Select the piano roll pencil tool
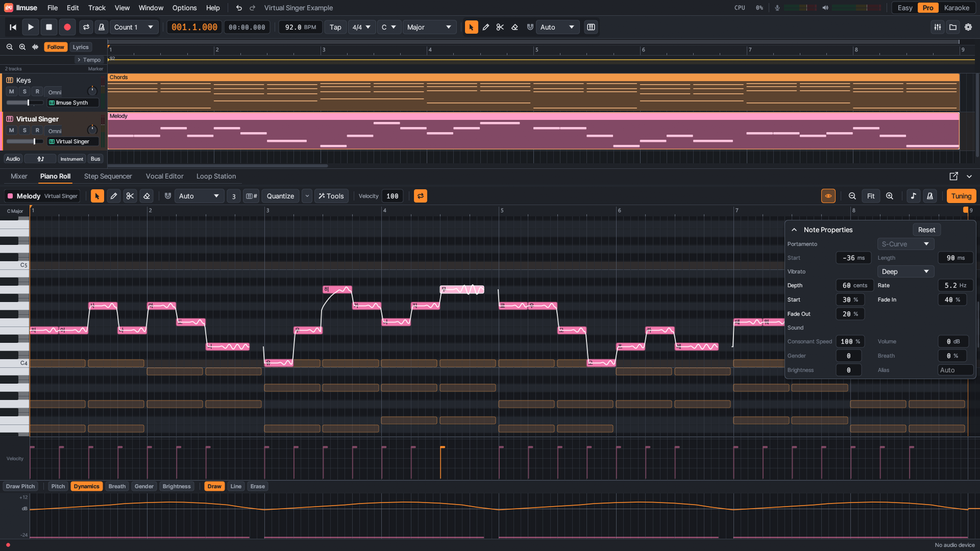Image resolution: width=980 pixels, height=551 pixels. coord(113,196)
